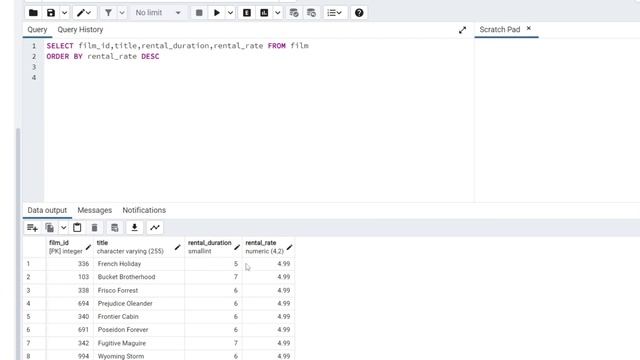The width and height of the screenshot is (640, 360).
Task: Select result row number 1
Action: coord(34,264)
